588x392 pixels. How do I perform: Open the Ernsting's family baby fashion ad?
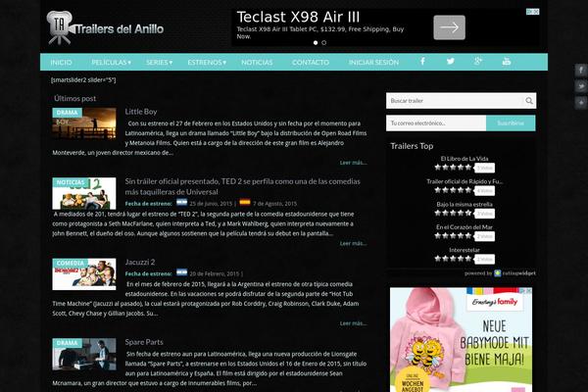tap(461, 340)
